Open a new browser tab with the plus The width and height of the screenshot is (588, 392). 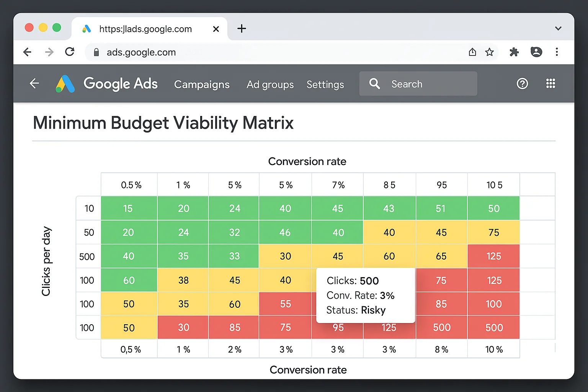[242, 28]
